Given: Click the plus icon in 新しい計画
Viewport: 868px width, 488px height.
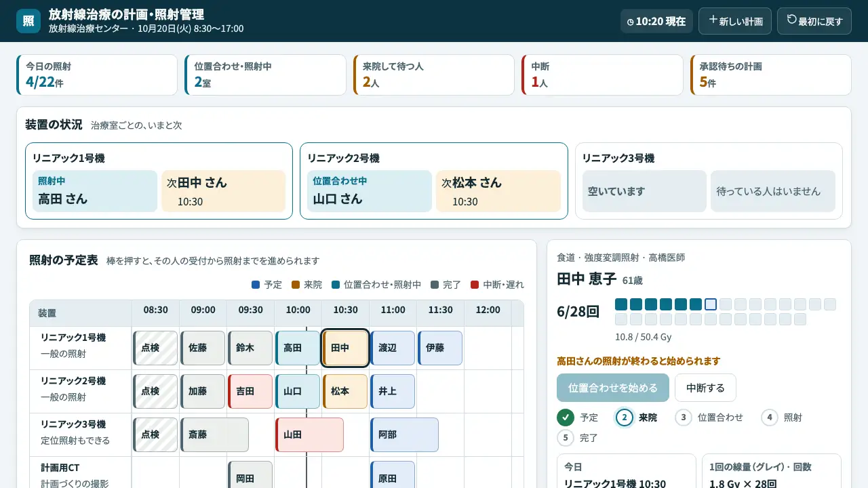Looking at the screenshot, I should point(713,20).
